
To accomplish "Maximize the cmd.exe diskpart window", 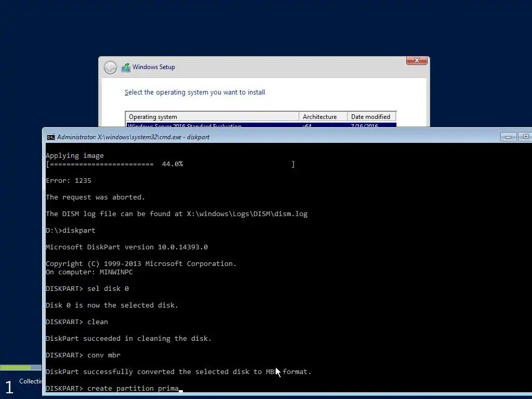I will point(525,137).
